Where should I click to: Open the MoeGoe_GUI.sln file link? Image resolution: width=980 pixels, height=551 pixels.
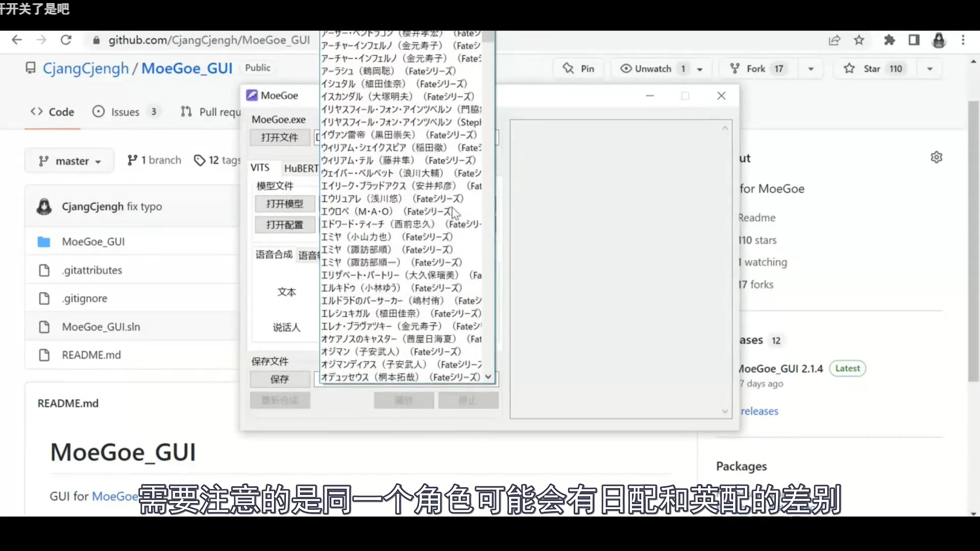pyautogui.click(x=101, y=327)
